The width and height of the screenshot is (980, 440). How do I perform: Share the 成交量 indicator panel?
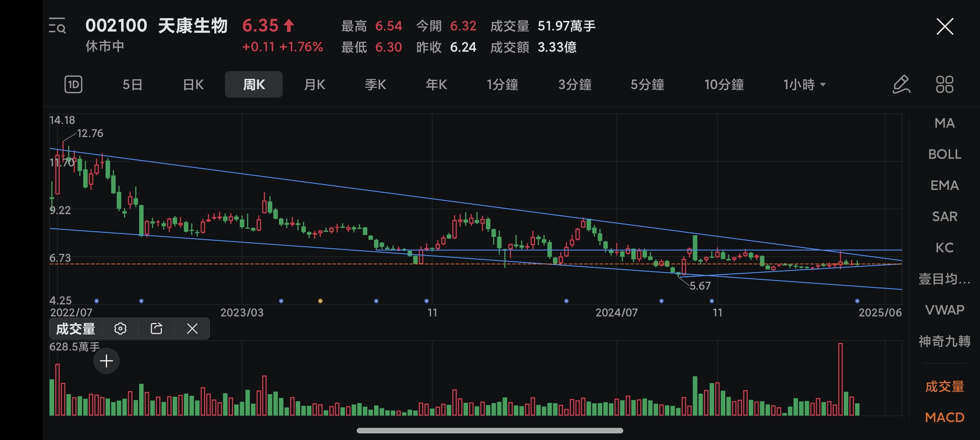(x=156, y=329)
